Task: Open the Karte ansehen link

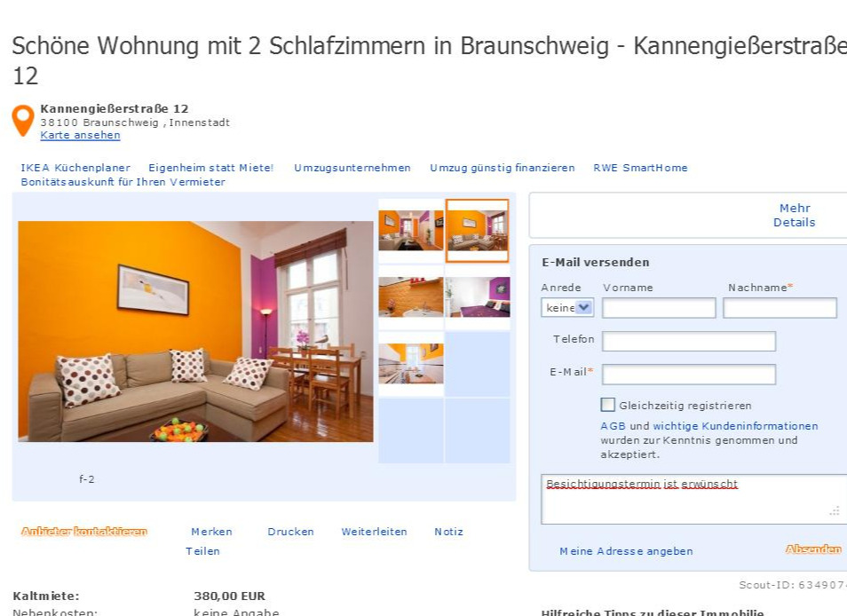Action: (80, 135)
